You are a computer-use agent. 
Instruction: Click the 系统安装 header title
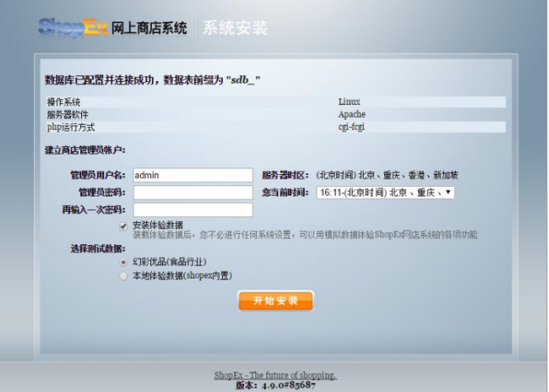[x=235, y=28]
